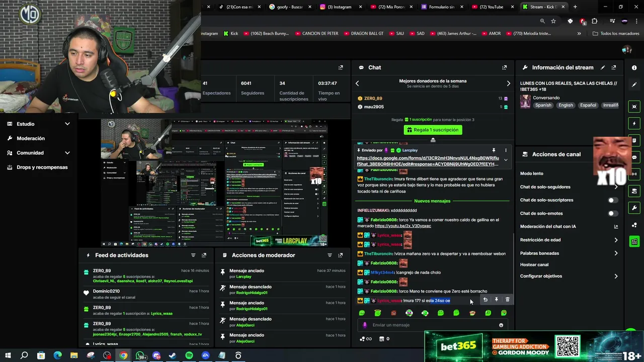Open Modo lento setting
This screenshot has height=362, width=644.
coord(532,174)
